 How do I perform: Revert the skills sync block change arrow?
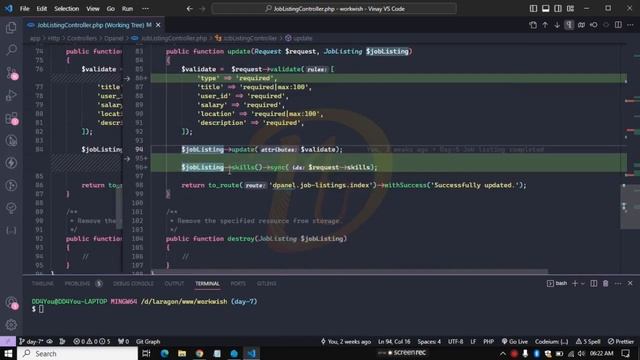[127, 158]
